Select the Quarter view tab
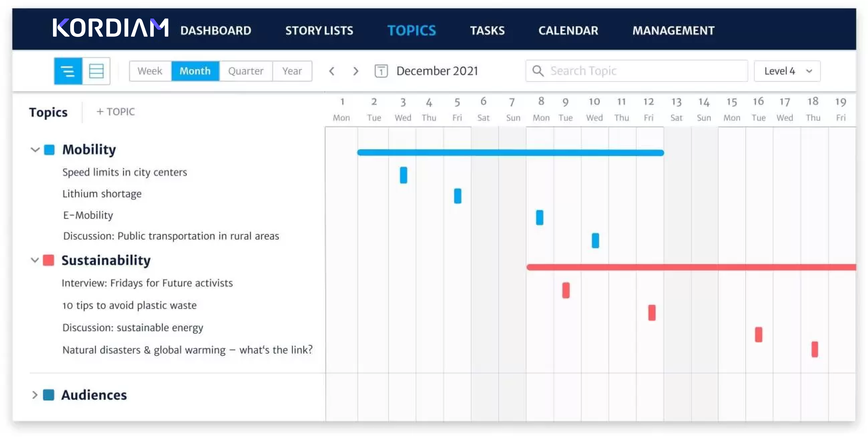Viewport: 868px width, 437px height. pyautogui.click(x=245, y=71)
